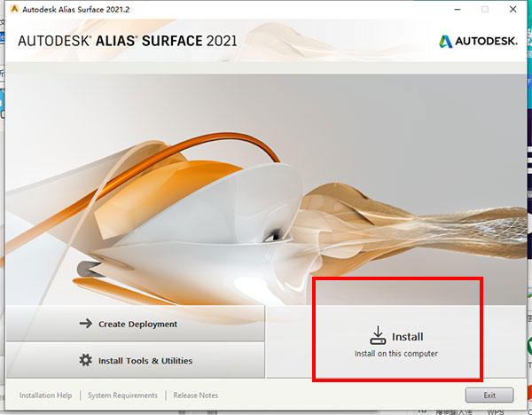Click the download icon next to Install
Image resolution: width=532 pixels, height=415 pixels.
point(378,335)
